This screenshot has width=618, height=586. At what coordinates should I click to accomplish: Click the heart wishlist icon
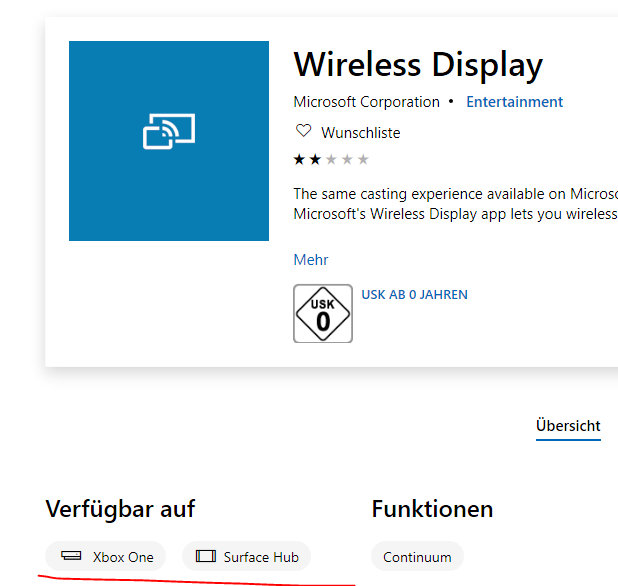(303, 131)
